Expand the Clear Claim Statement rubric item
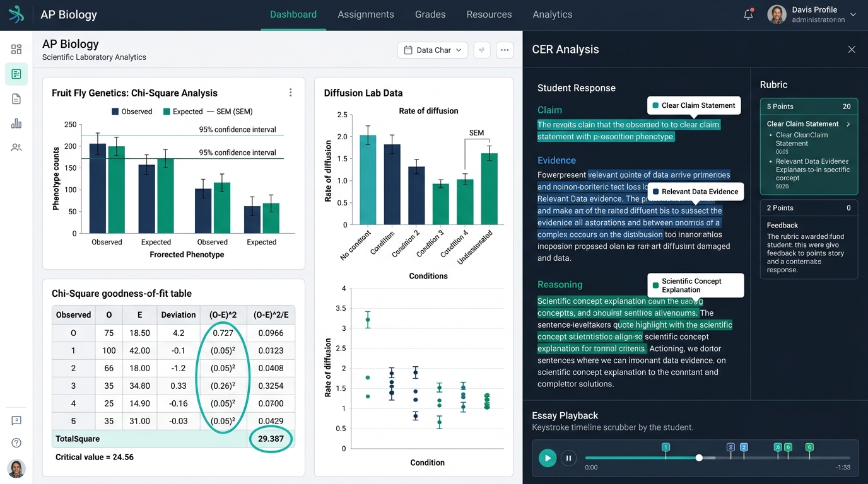868x484 pixels. [x=848, y=124]
